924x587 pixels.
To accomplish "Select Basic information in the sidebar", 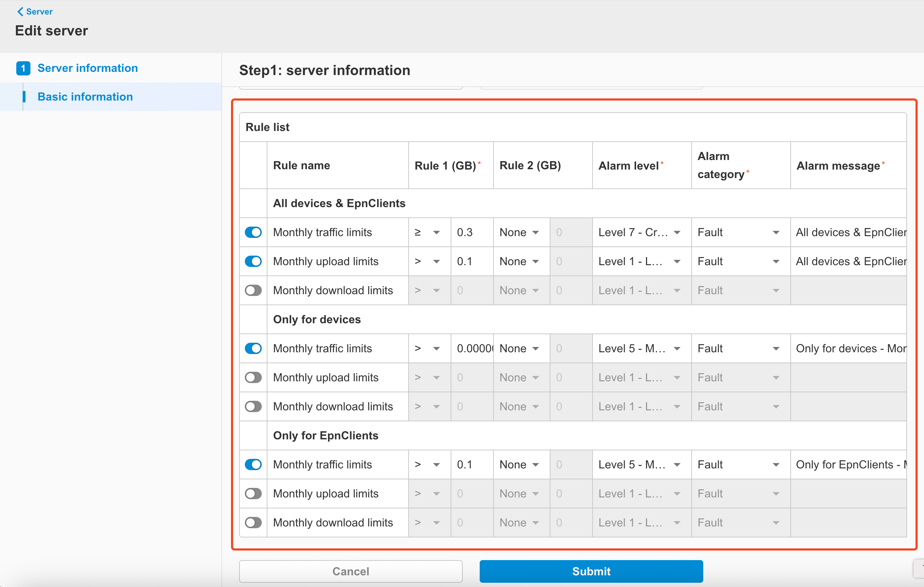I will point(85,97).
